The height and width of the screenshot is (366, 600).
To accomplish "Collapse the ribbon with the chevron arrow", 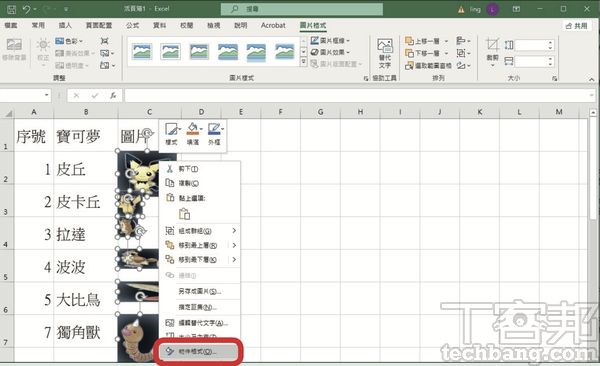I will pos(592,79).
